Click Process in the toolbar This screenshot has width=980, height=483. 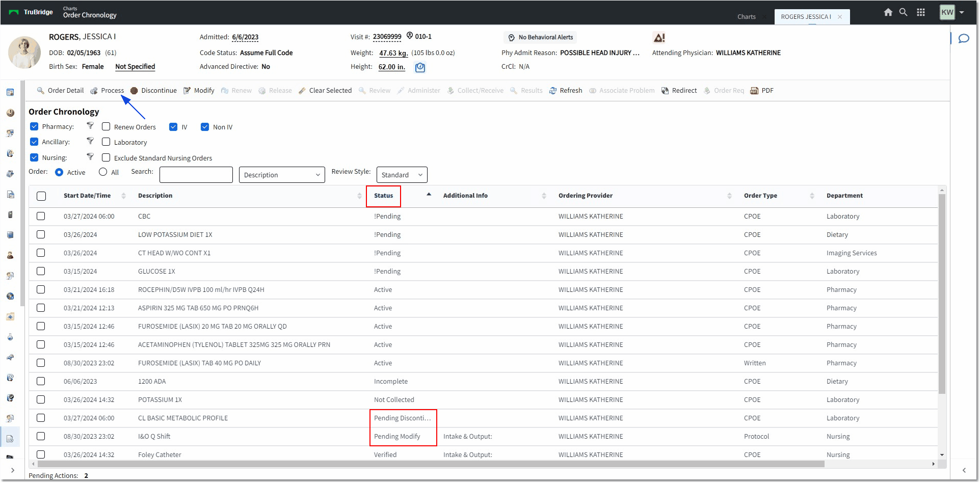[x=107, y=91]
